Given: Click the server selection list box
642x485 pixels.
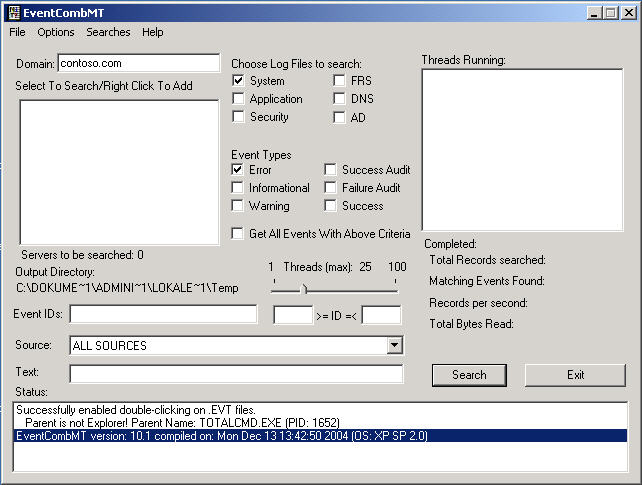Looking at the screenshot, I should click(x=119, y=172).
